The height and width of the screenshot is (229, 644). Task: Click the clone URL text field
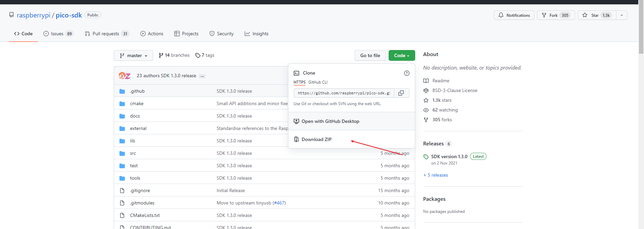[x=344, y=93]
